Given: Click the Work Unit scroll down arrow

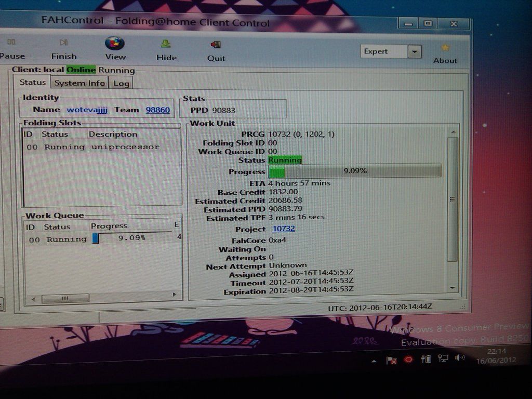Looking at the screenshot, I should pos(453,288).
